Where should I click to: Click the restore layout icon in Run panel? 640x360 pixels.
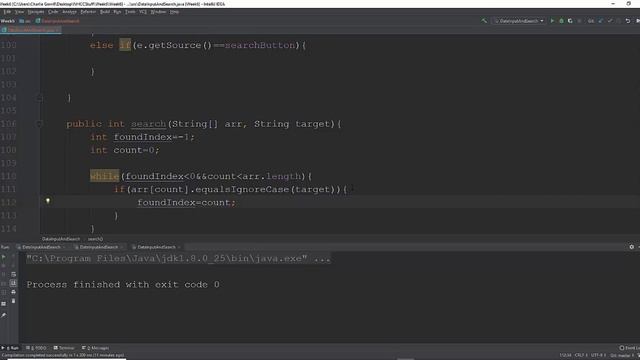point(4,304)
